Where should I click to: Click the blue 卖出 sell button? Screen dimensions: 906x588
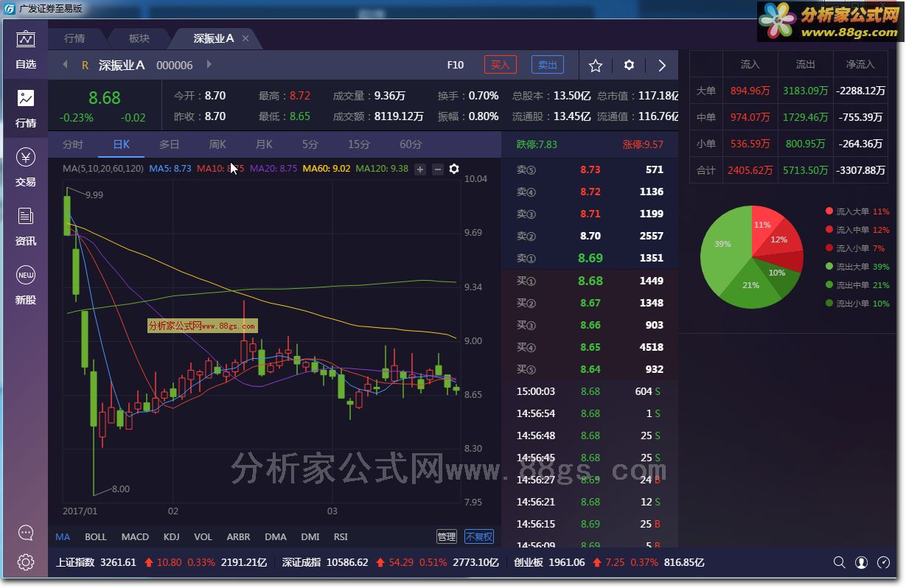point(548,65)
